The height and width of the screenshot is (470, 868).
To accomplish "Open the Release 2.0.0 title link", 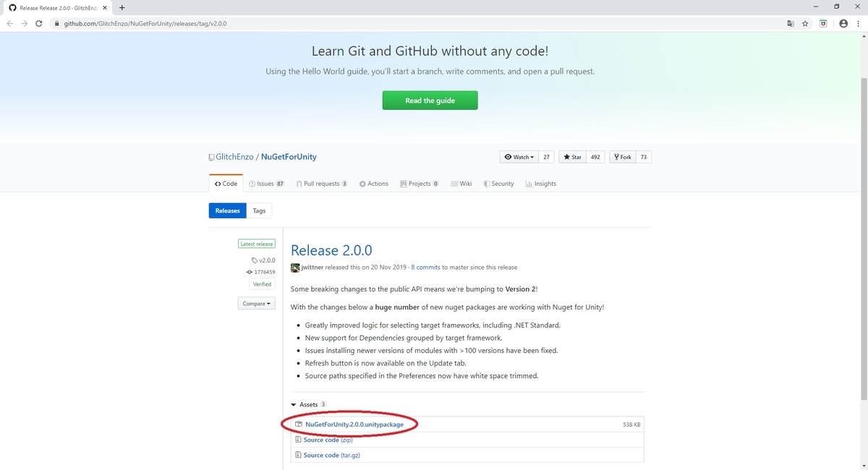I will click(331, 250).
